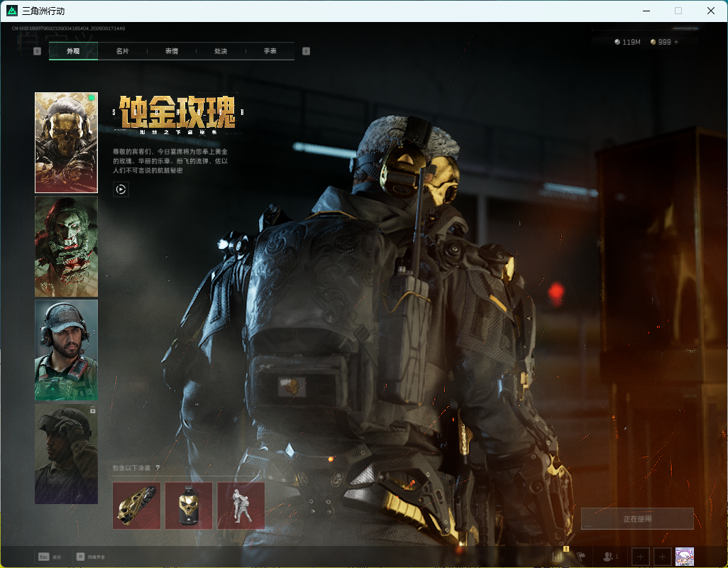Click the H hide interface hint

click(91, 557)
